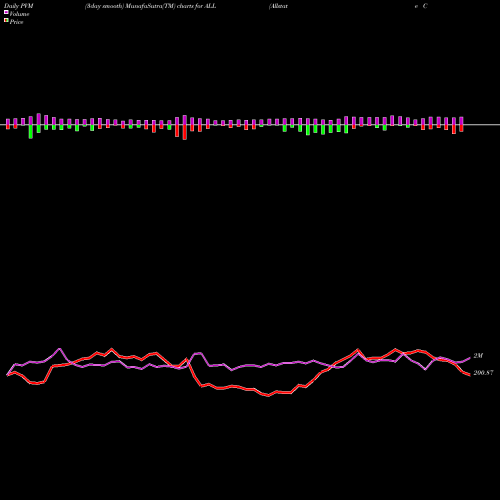Click the MunafaSutra charts for ALL heading
Image resolution: width=500 pixels, height=500 pixels.
pyautogui.click(x=150, y=6)
